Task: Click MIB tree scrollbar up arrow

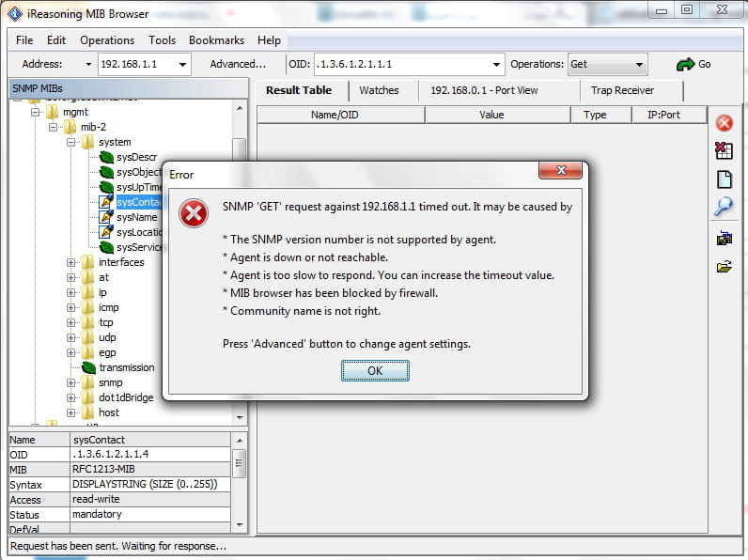Action: tap(240, 108)
